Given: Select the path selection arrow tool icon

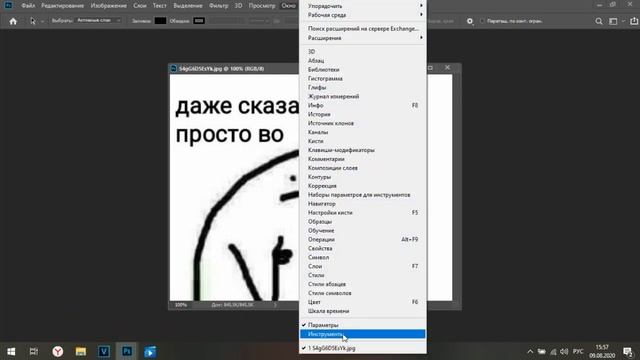Looking at the screenshot, I should (x=33, y=21).
